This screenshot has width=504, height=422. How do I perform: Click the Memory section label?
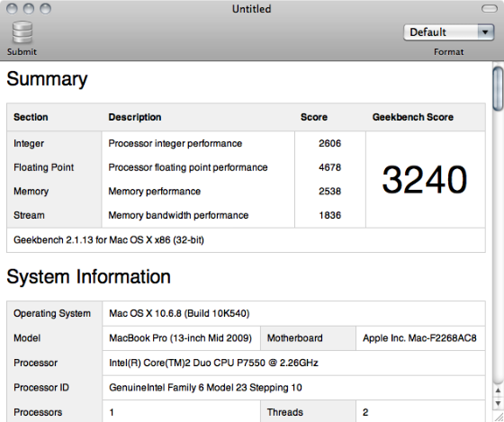[31, 192]
